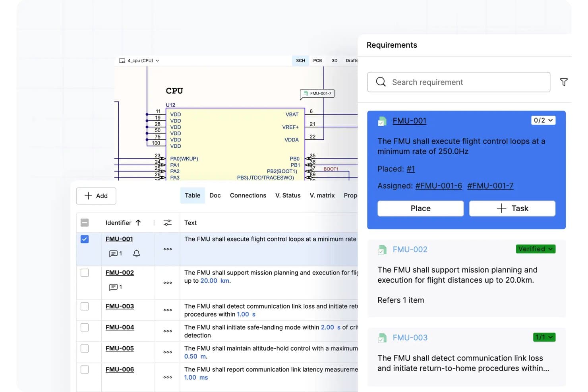Select the 3D view tab
Image resolution: width=588 pixels, height=392 pixels.
pyautogui.click(x=335, y=61)
